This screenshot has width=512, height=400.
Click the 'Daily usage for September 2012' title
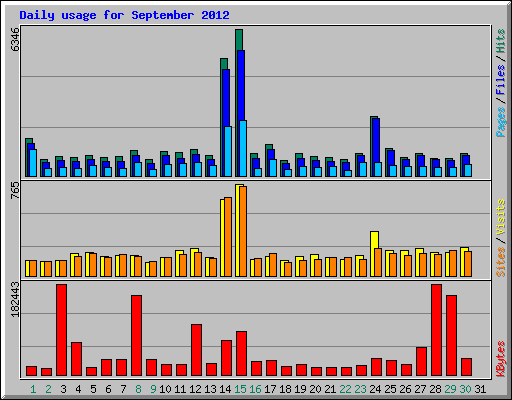124,16
